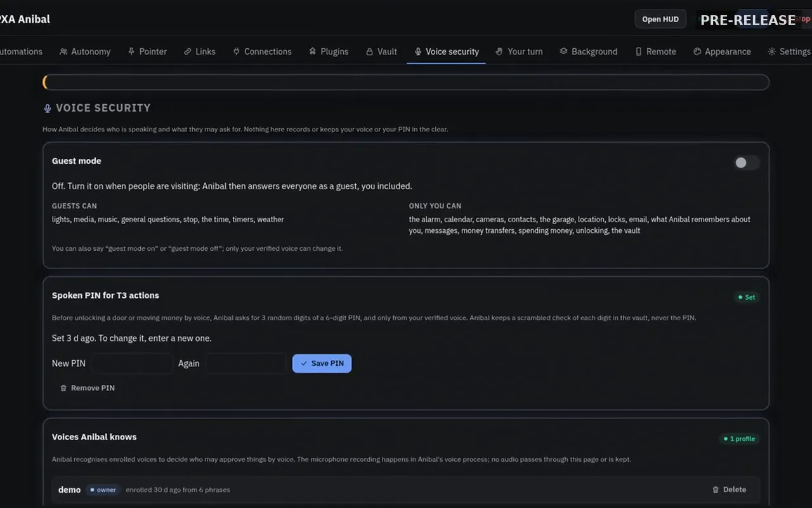Switch to the Pointer tab
This screenshot has width=812, height=508.
pos(147,51)
